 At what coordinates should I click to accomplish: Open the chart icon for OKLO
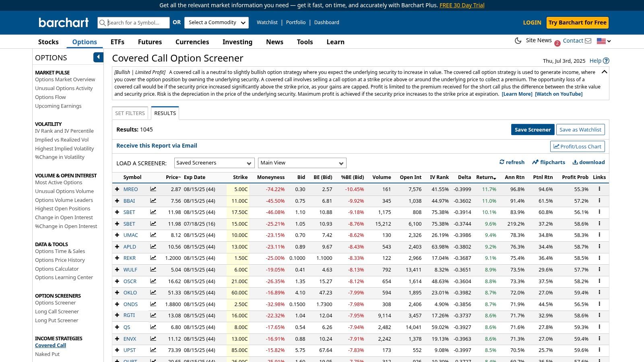point(153,292)
